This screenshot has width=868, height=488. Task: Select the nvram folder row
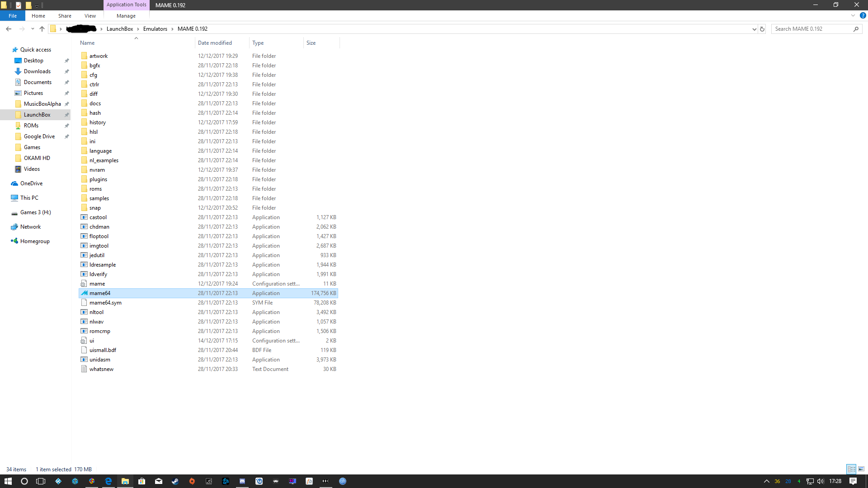[x=208, y=170]
